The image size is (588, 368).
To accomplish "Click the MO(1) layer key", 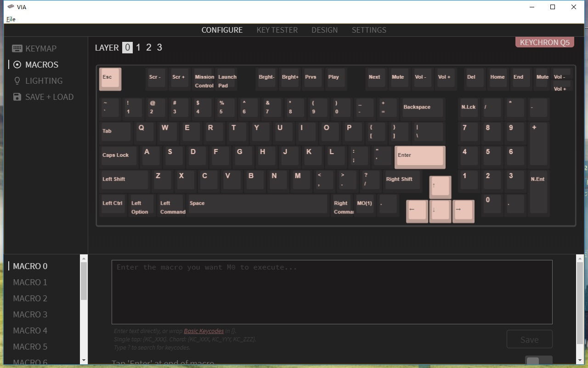I will [366, 205].
